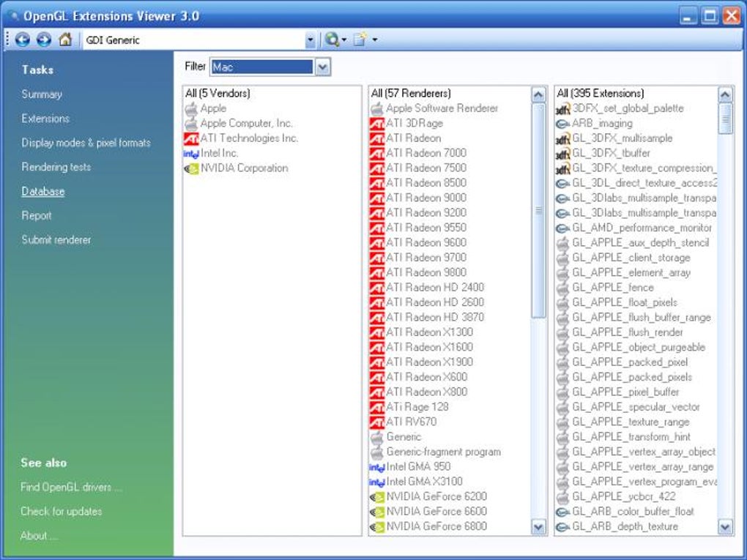747x560 pixels.
Task: Click the ATI Radeon 8500 logo icon
Action: point(377,183)
